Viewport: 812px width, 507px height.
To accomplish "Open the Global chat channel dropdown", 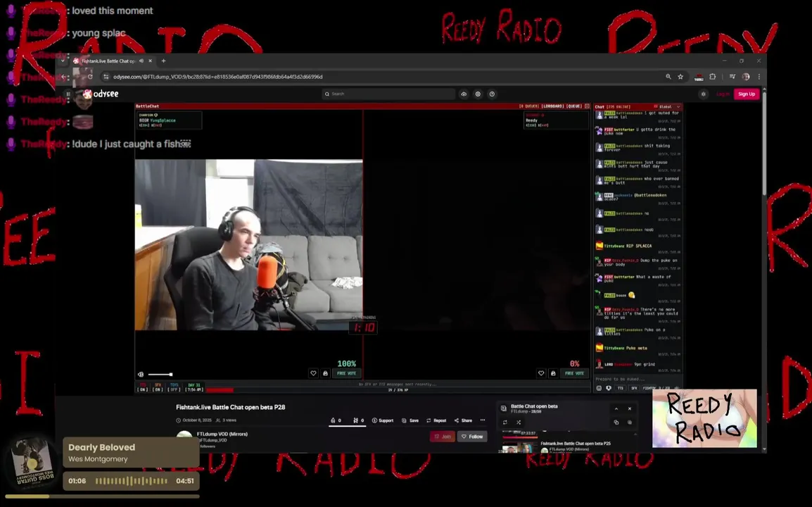I will (668, 107).
